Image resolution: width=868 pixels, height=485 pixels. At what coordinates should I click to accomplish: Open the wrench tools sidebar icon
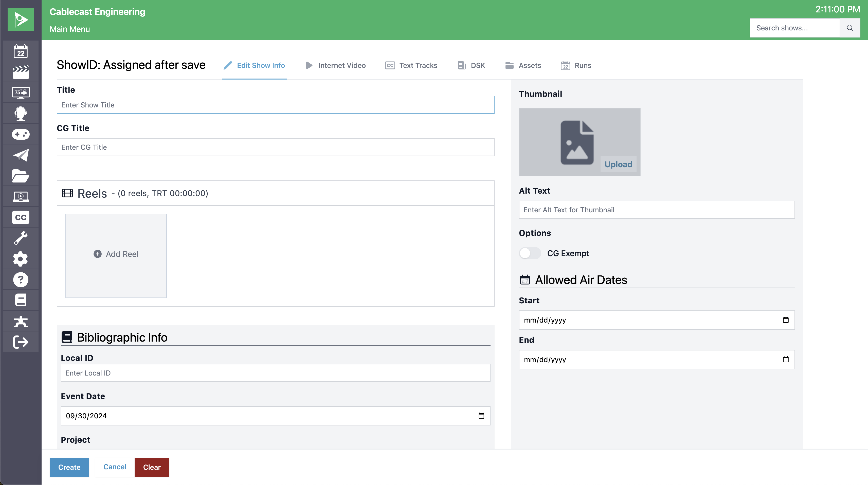point(21,238)
